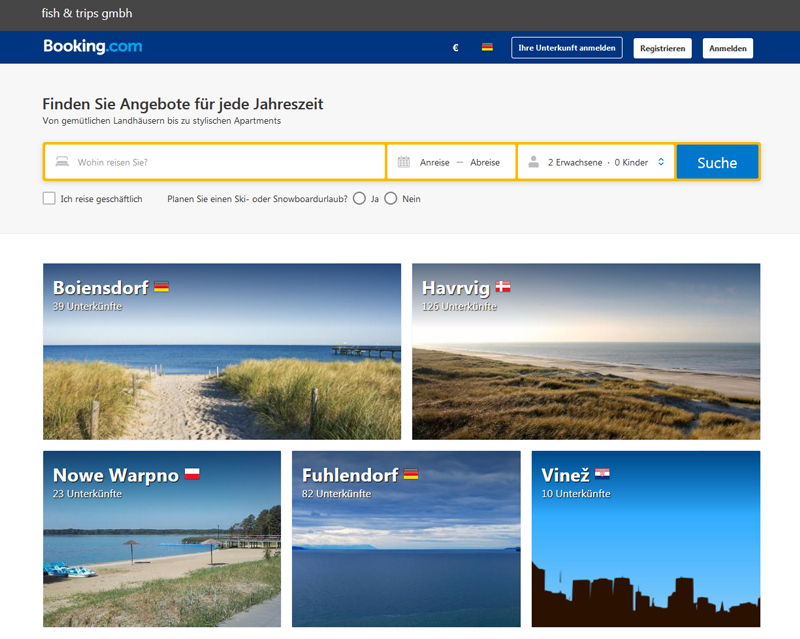This screenshot has height=639, width=800.
Task: Open the Boiensdorf destination card
Action: (x=222, y=351)
